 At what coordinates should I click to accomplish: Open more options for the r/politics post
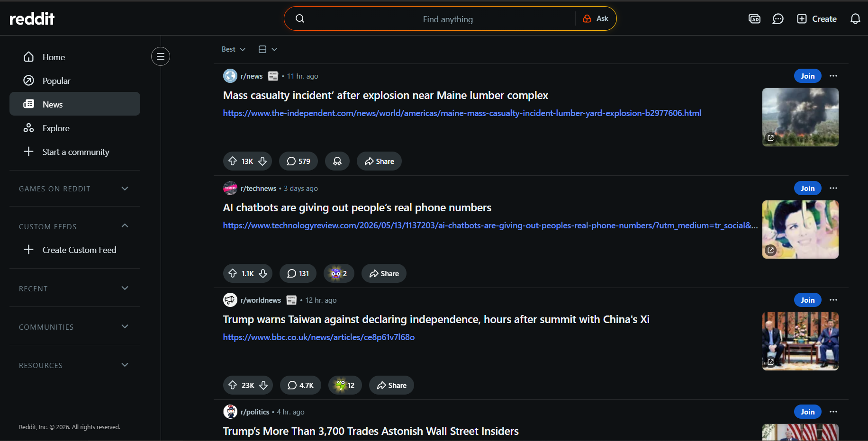pyautogui.click(x=833, y=412)
